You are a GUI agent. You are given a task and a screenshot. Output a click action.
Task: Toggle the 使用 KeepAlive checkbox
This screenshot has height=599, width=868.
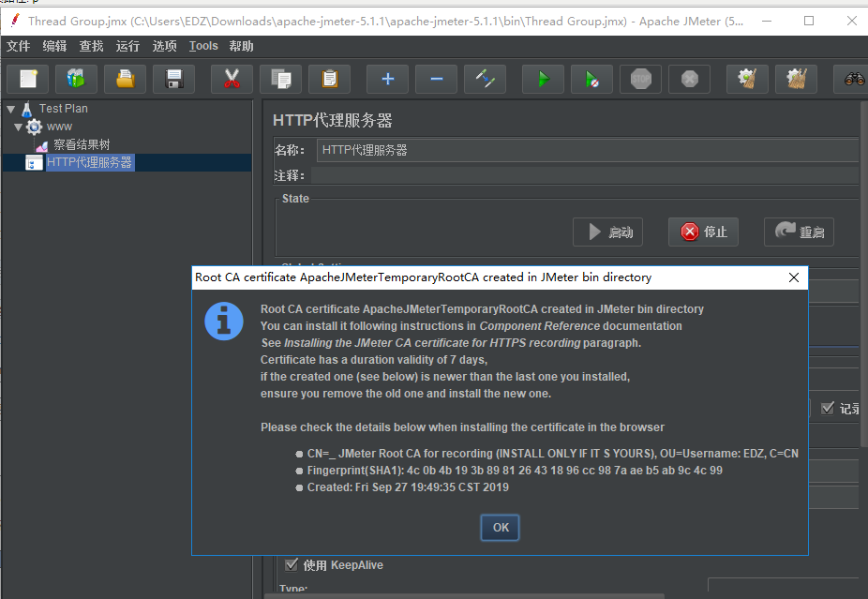292,564
